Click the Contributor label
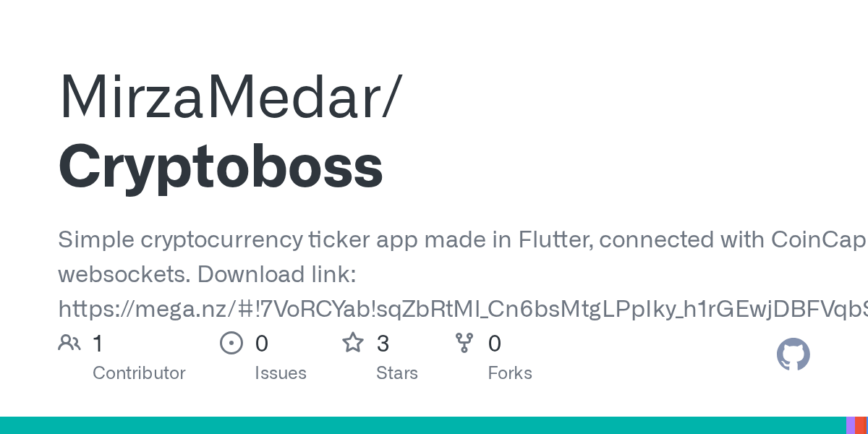 pyautogui.click(x=139, y=373)
